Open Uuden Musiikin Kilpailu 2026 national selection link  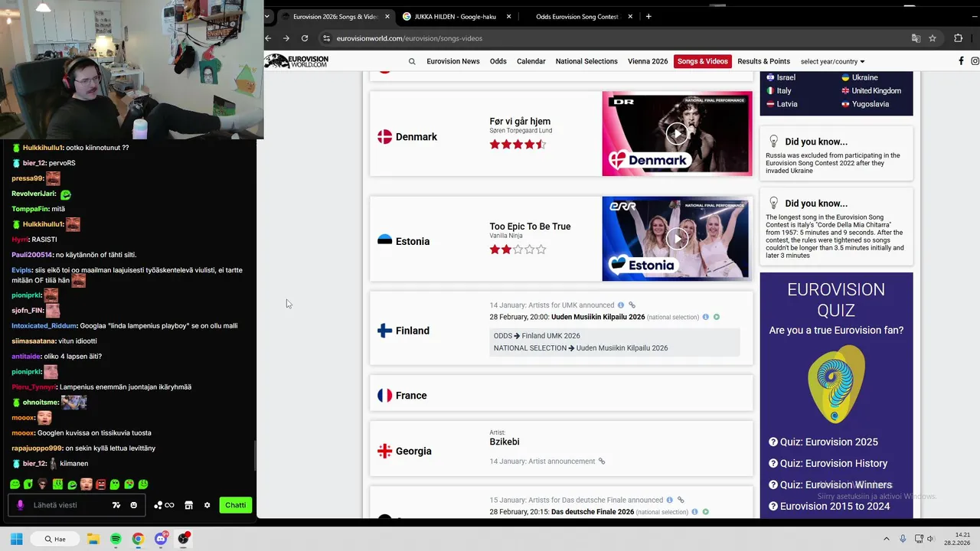[x=622, y=348]
